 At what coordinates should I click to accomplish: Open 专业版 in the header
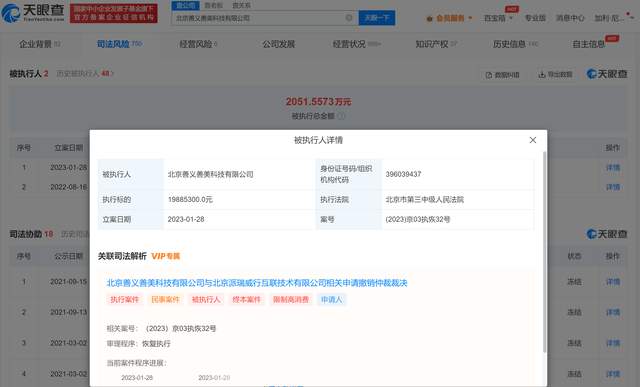click(535, 18)
